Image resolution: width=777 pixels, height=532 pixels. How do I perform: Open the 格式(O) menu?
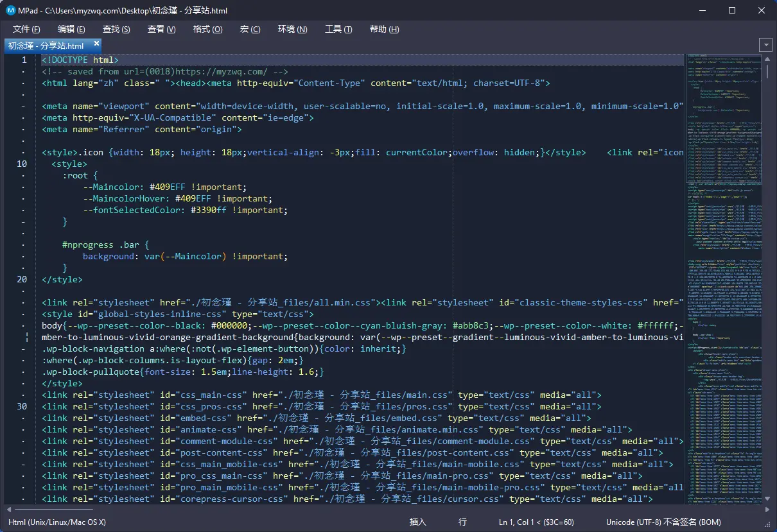pyautogui.click(x=207, y=30)
